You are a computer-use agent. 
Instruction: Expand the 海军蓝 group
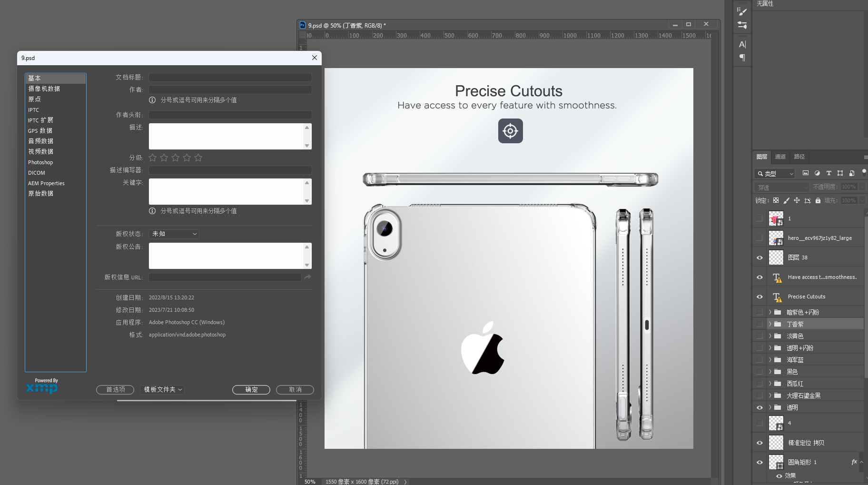770,360
